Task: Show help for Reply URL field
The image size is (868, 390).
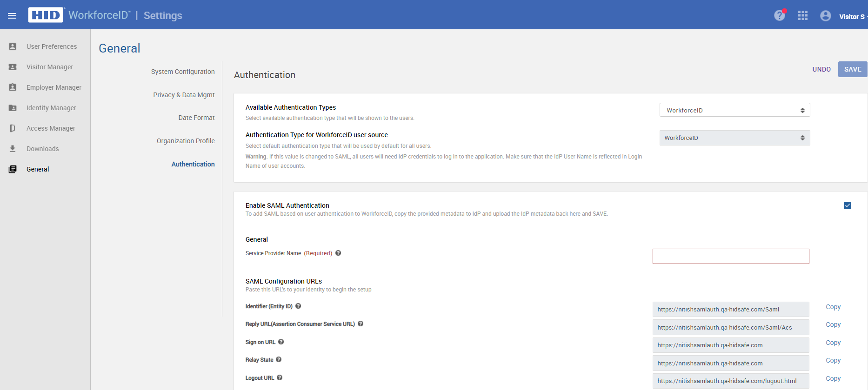Action: (361, 324)
